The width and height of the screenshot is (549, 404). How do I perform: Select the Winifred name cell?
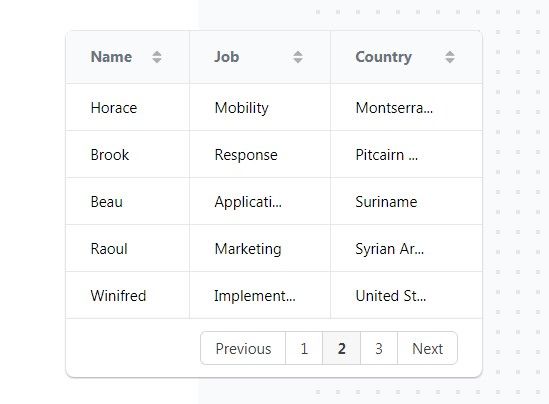[x=127, y=295]
